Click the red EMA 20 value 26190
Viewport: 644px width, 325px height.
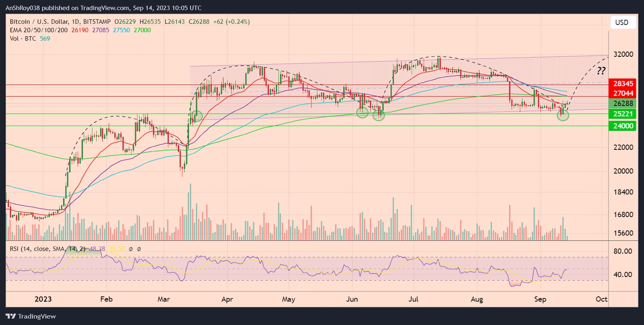(x=80, y=30)
